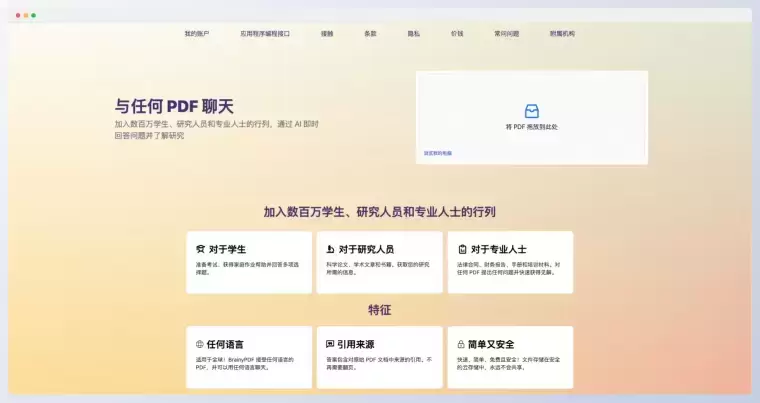Open the 我的账户 nav item
Screen dimensions: 760x403
[x=197, y=33]
